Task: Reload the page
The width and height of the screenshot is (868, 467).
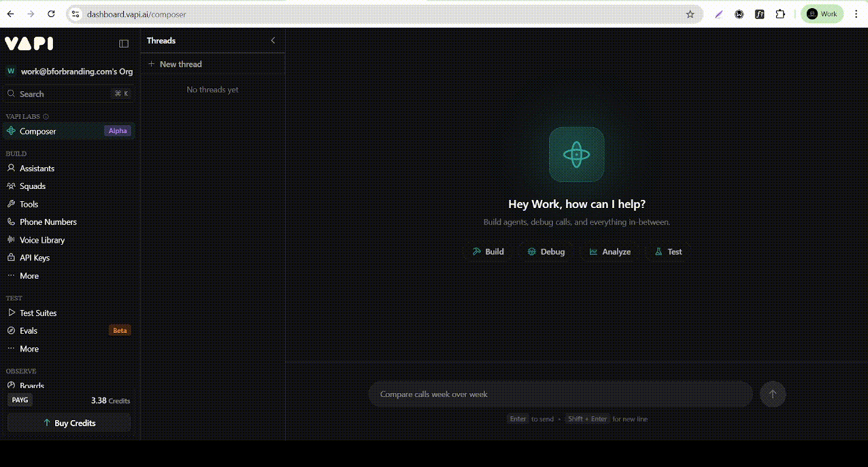Action: pyautogui.click(x=51, y=14)
